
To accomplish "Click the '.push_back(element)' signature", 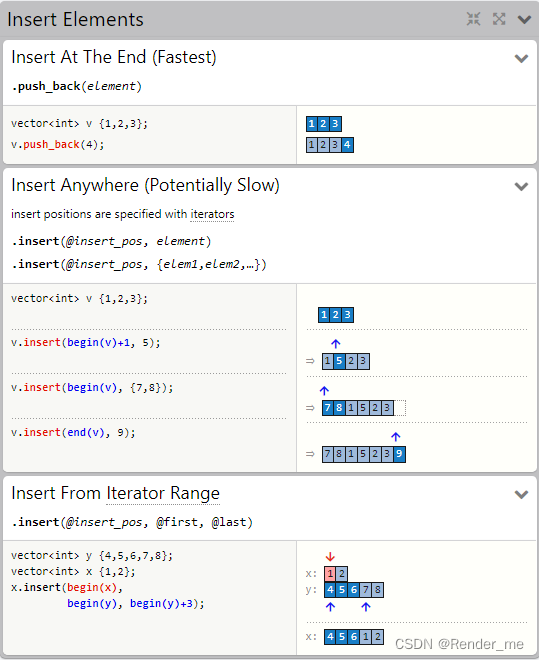I will tap(77, 86).
